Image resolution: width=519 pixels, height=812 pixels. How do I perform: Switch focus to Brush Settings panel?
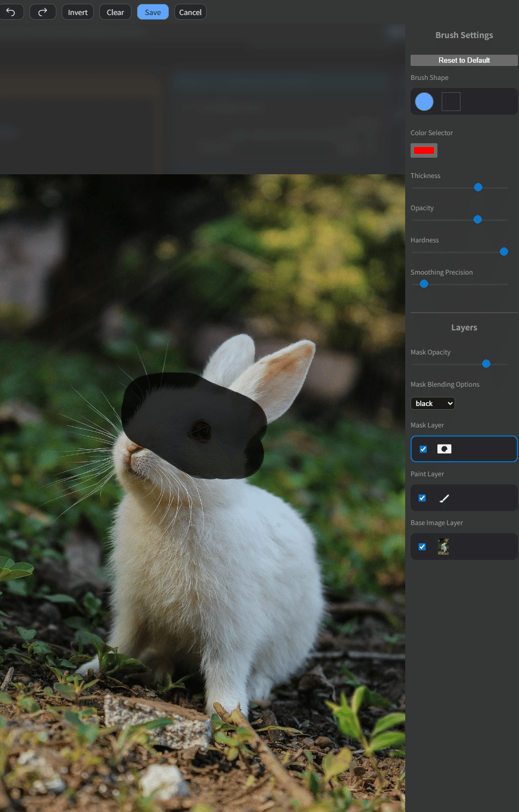464,35
